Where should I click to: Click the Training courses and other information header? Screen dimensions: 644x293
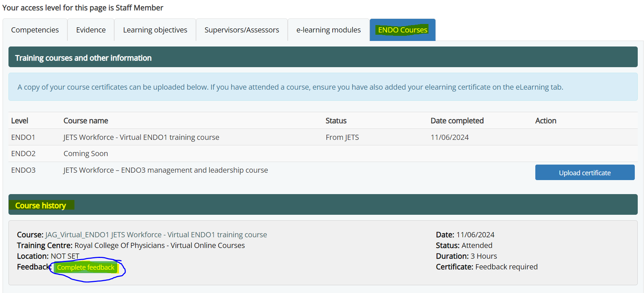(83, 58)
